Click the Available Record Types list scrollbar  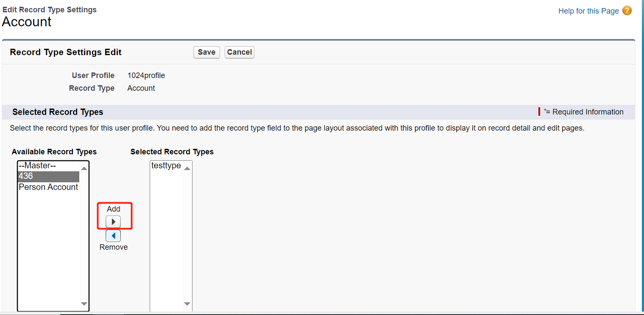[84, 235]
